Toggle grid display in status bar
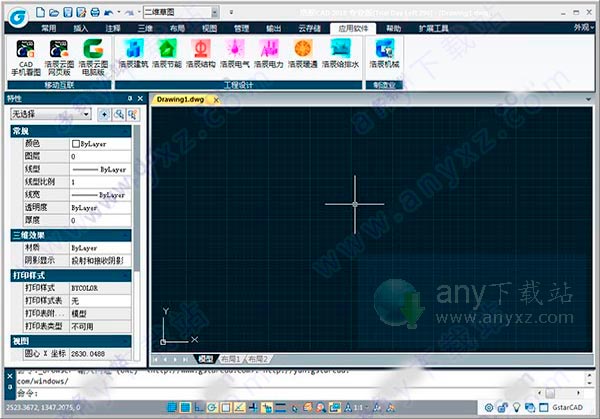Viewport: 600px width, 419px height. coord(185,408)
